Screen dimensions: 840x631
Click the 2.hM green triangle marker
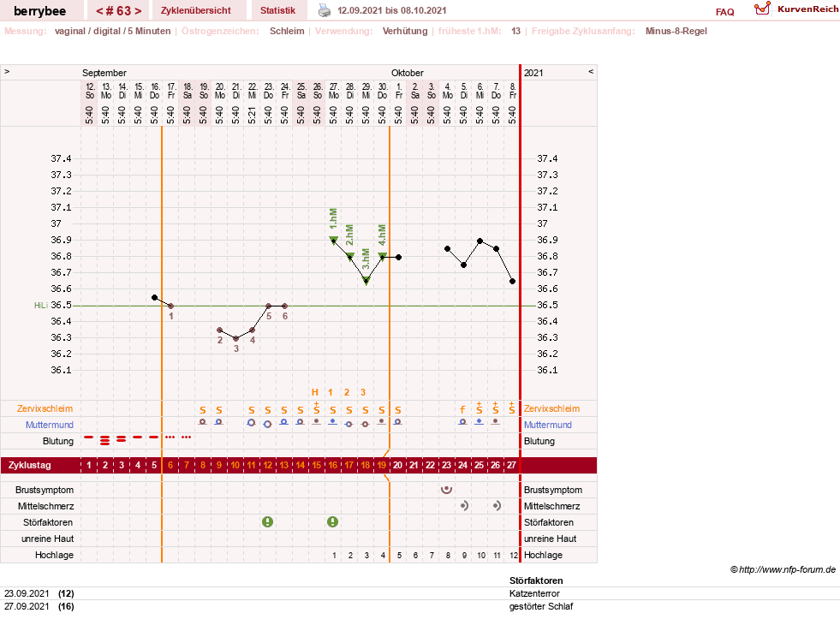350,257
